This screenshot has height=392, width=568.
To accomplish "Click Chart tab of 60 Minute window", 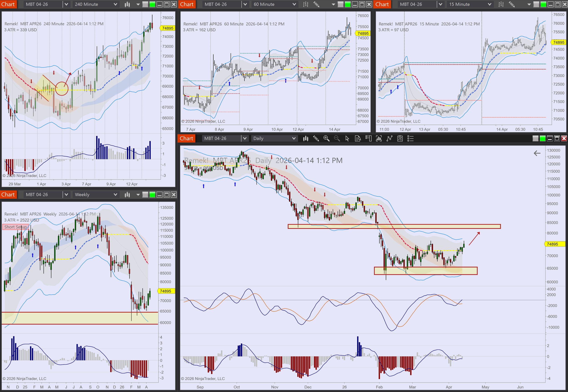I will coord(187,4).
